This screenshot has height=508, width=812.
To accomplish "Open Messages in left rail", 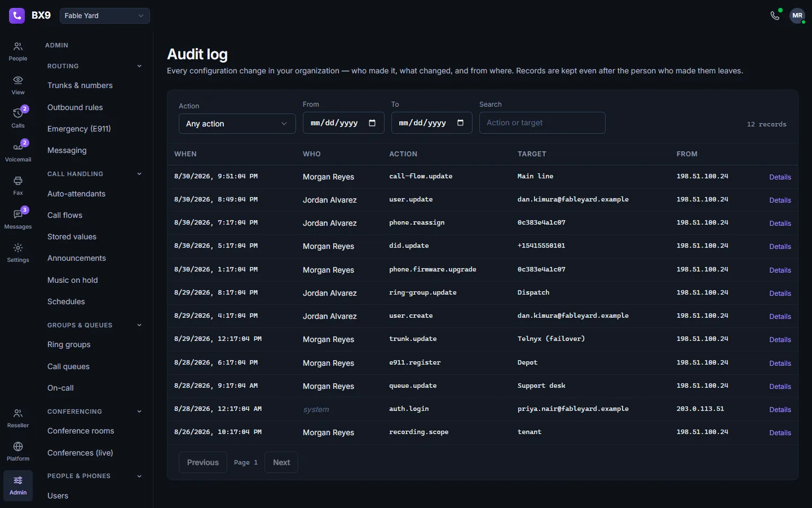I will [x=18, y=220].
